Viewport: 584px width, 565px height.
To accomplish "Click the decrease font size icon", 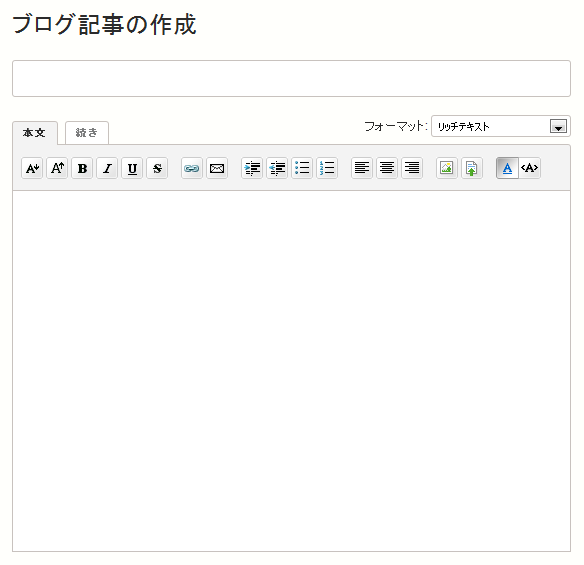I will 32,168.
